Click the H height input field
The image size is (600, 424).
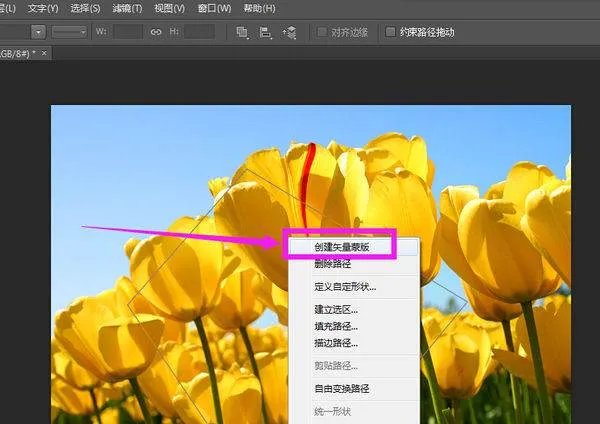coord(199,32)
